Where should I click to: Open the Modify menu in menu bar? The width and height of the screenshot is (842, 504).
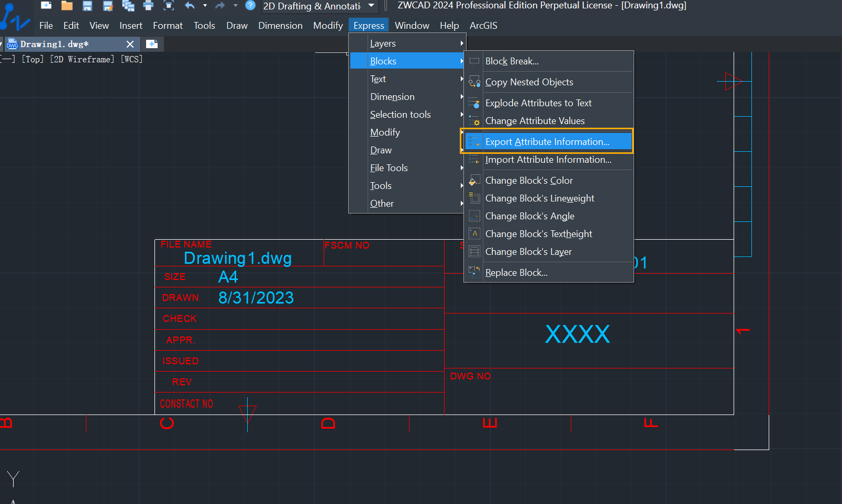328,26
